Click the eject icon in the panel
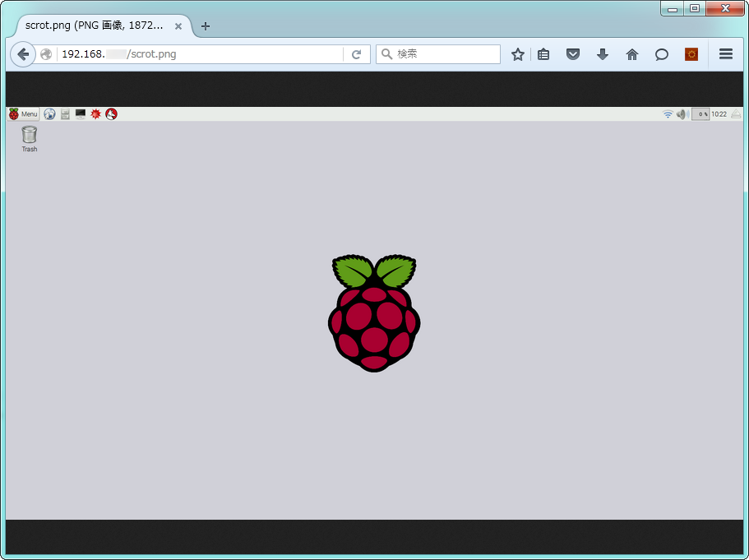Viewport: 749px width, 560px height. 736,113
